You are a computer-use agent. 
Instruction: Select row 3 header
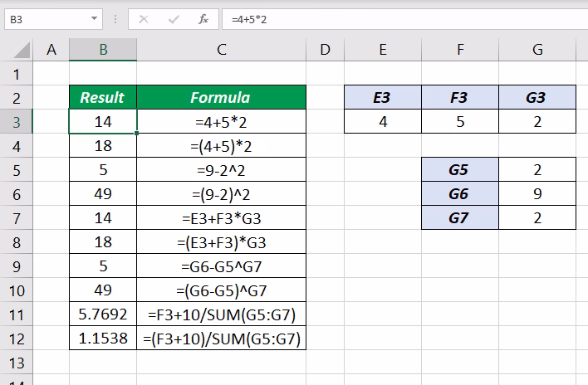[16, 122]
